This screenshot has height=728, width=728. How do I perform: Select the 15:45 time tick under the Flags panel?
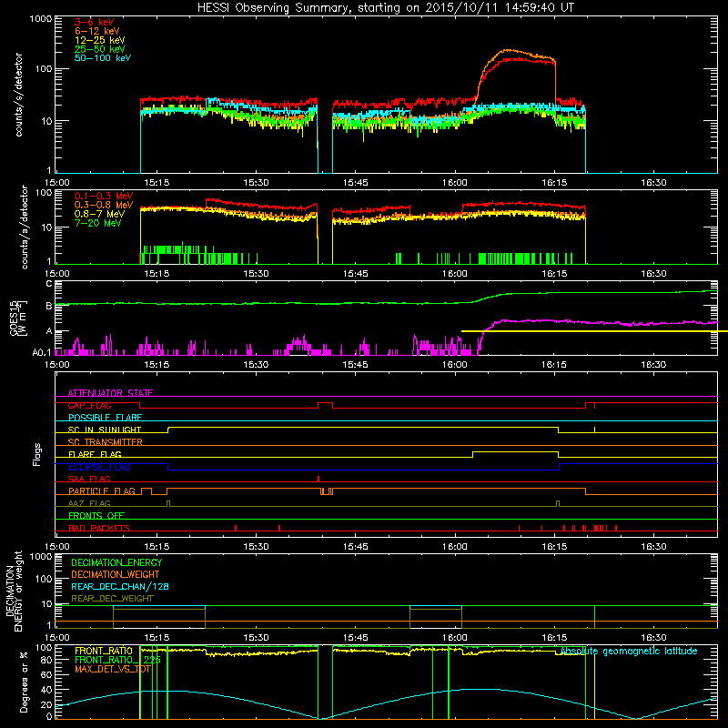355,547
